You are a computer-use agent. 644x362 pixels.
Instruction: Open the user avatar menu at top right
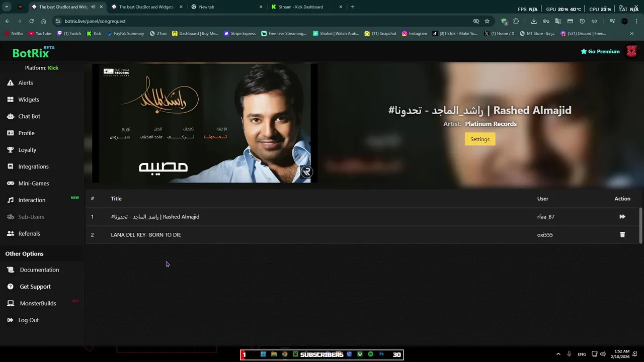pyautogui.click(x=631, y=51)
